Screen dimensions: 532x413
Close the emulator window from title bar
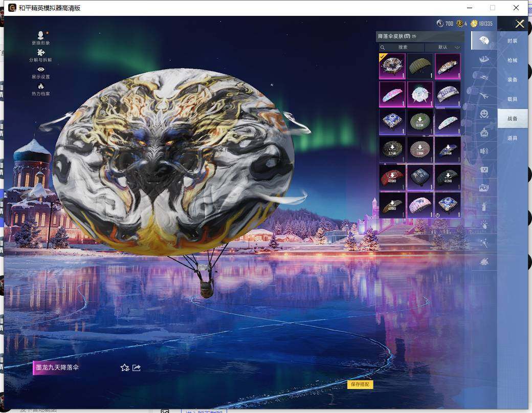pyautogui.click(x=516, y=8)
